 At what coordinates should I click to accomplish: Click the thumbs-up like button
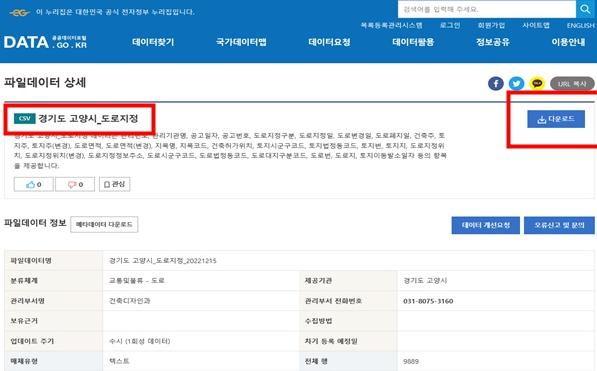pyautogui.click(x=34, y=184)
